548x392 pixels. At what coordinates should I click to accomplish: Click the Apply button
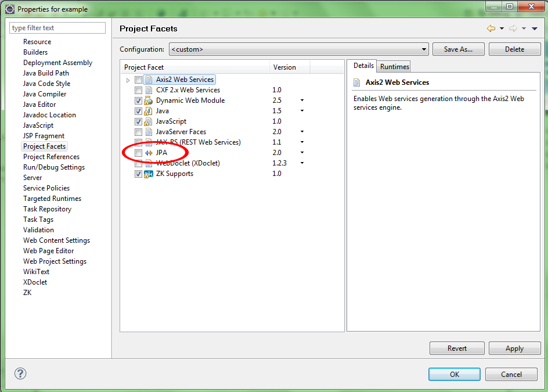tap(514, 348)
